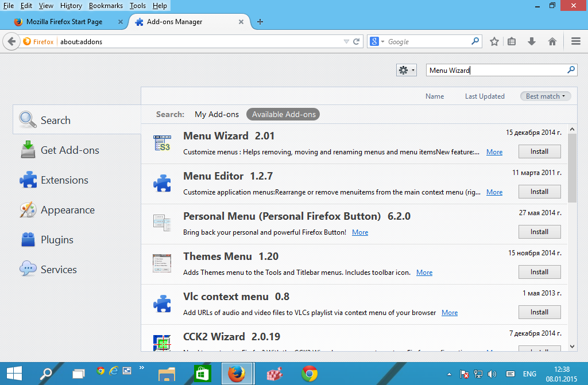
Task: Go to the Home page icon
Action: pyautogui.click(x=552, y=41)
